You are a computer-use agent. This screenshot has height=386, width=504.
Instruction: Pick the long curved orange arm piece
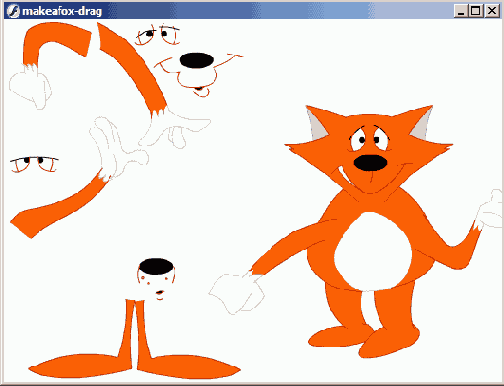[x=132, y=69]
